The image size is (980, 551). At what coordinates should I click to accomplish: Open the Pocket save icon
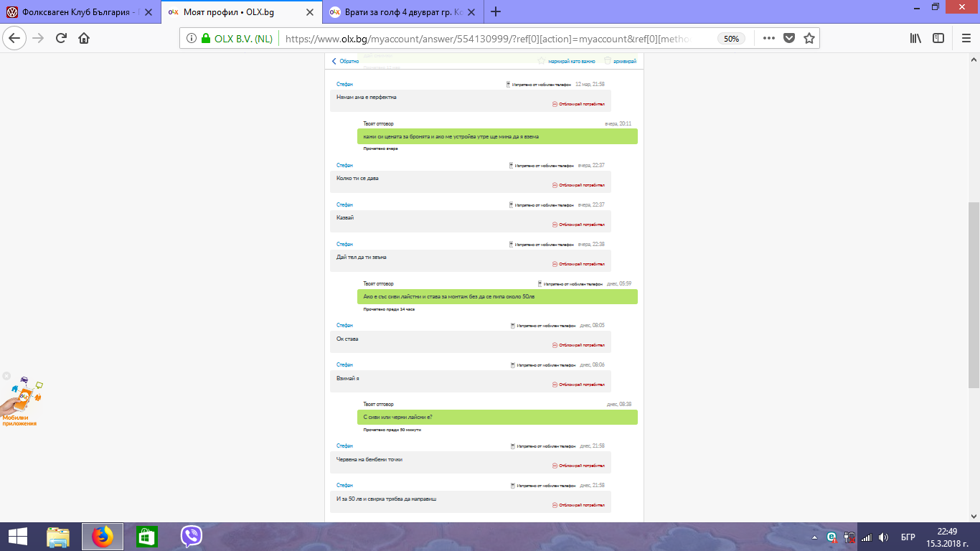coord(789,39)
